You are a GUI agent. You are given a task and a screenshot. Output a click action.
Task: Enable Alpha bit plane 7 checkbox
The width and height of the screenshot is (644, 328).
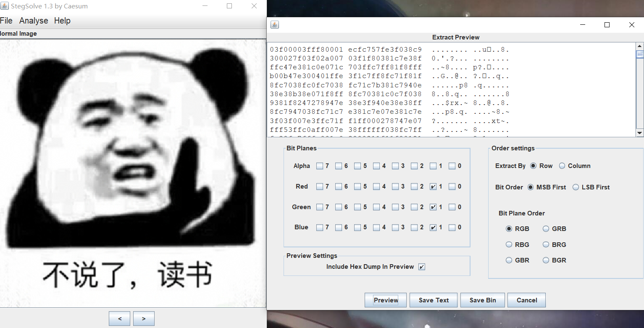tap(320, 166)
